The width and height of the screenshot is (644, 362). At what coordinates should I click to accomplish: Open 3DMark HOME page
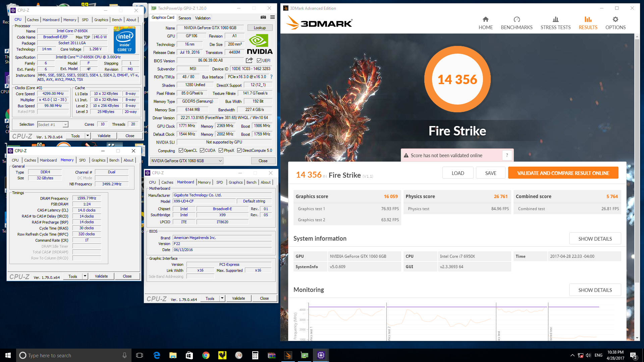pyautogui.click(x=485, y=23)
